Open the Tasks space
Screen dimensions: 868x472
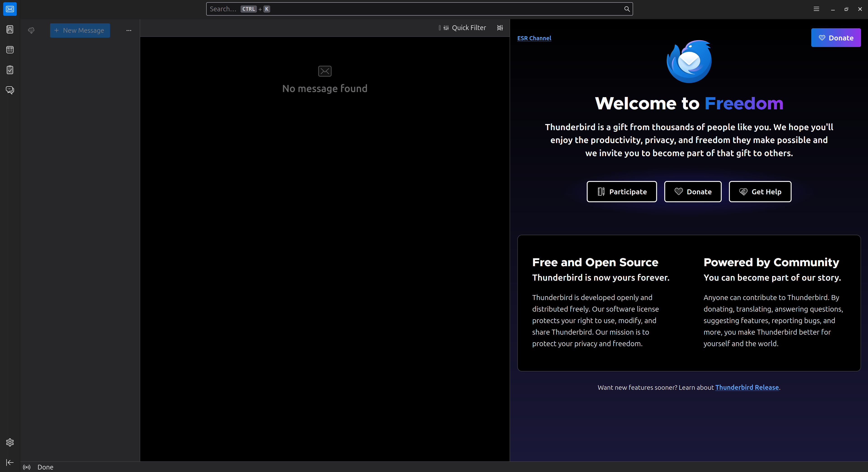[10, 70]
